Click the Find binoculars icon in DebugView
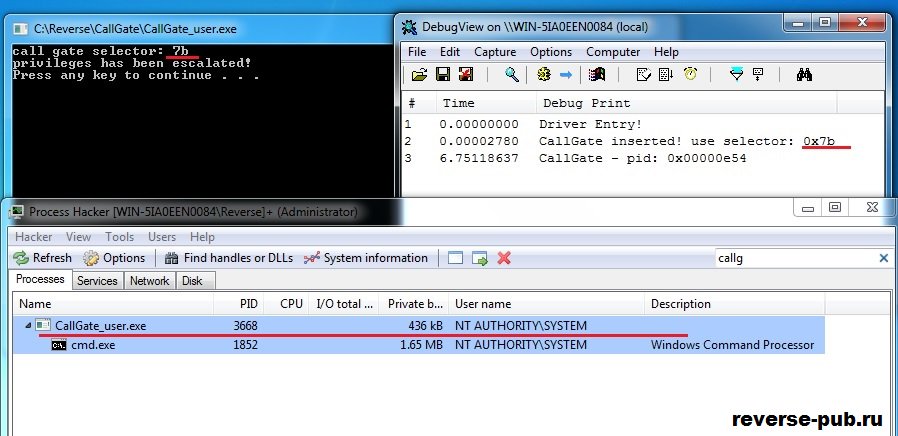This screenshot has height=436, width=898. click(x=804, y=74)
